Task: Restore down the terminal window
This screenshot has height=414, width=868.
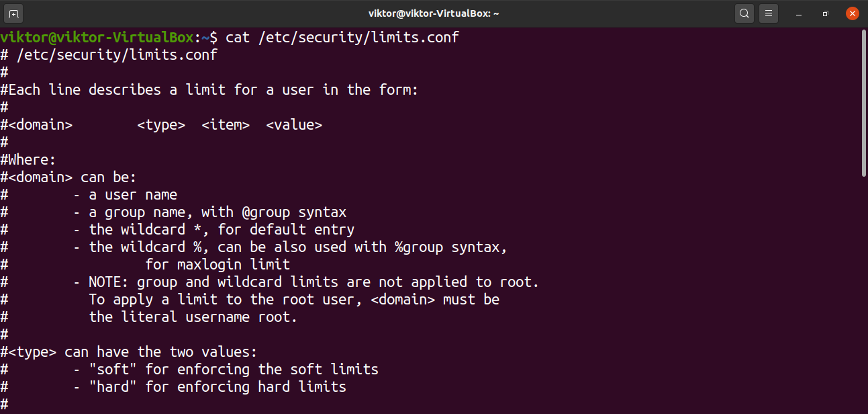Action: click(826, 13)
